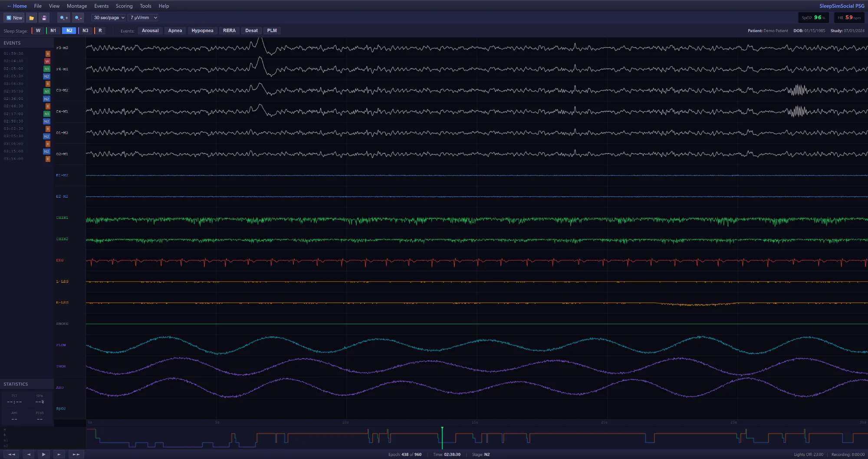Click the open folder icon
Image resolution: width=868 pixels, height=459 pixels.
[31, 18]
